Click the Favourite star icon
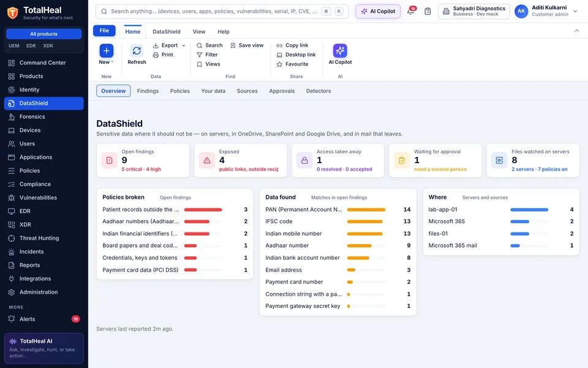Viewport: 588px width, 368px height. click(x=279, y=64)
